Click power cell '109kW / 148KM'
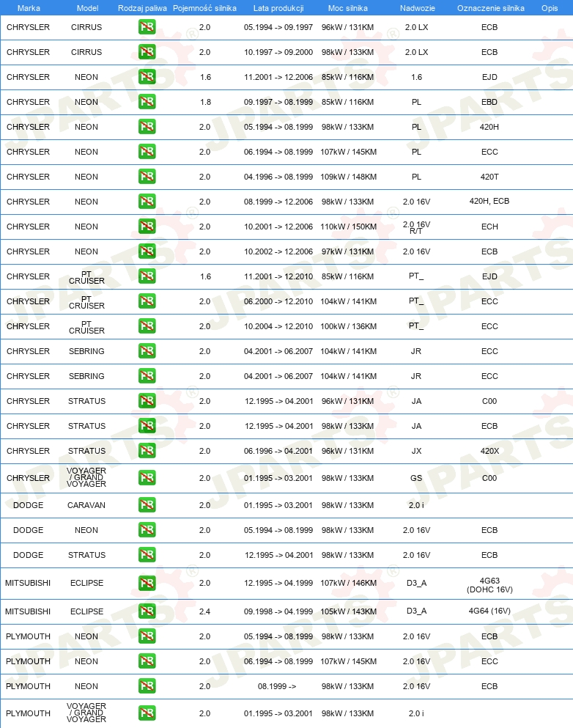The image size is (573, 728). point(349,177)
